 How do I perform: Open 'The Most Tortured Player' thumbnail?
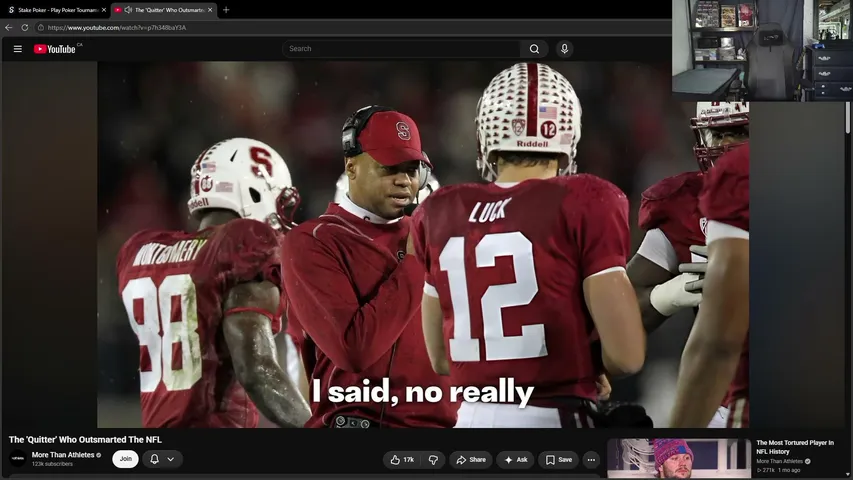tap(679, 459)
